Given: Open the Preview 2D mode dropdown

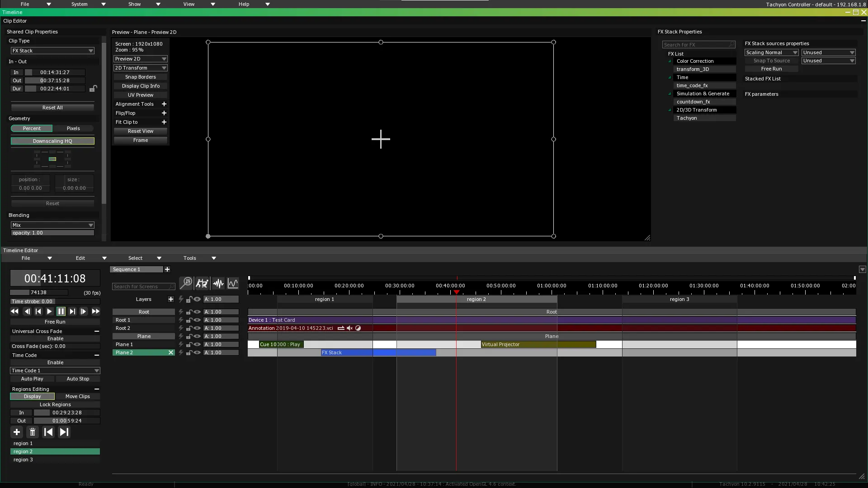Looking at the screenshot, I should [141, 59].
